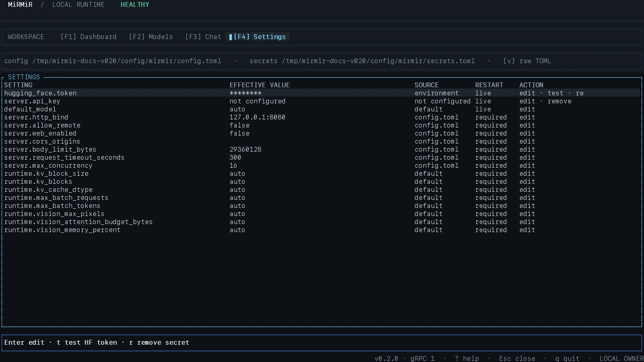Click the MiRMiR app title
The height and width of the screenshot is (362, 644).
coord(20,4)
